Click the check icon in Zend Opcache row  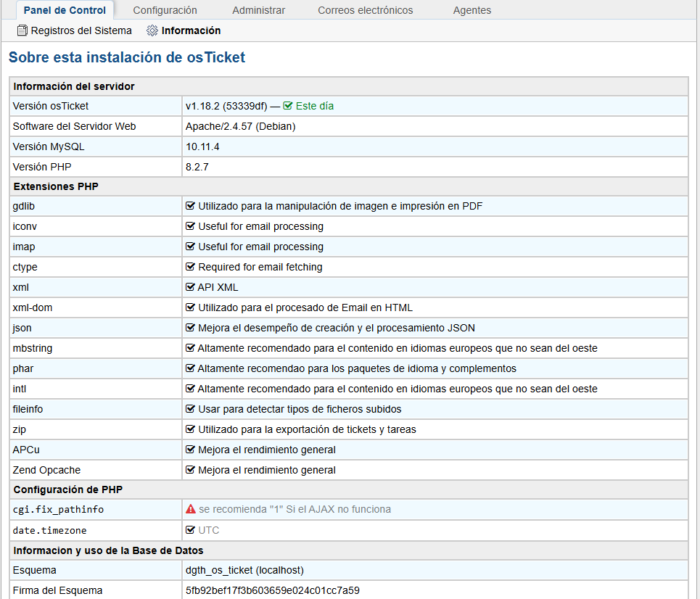(191, 470)
